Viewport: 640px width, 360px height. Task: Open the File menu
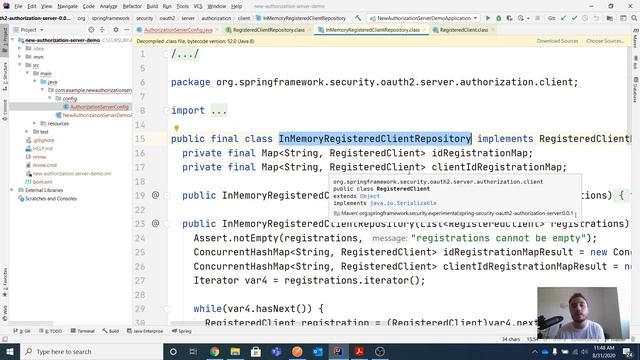(x=18, y=6)
